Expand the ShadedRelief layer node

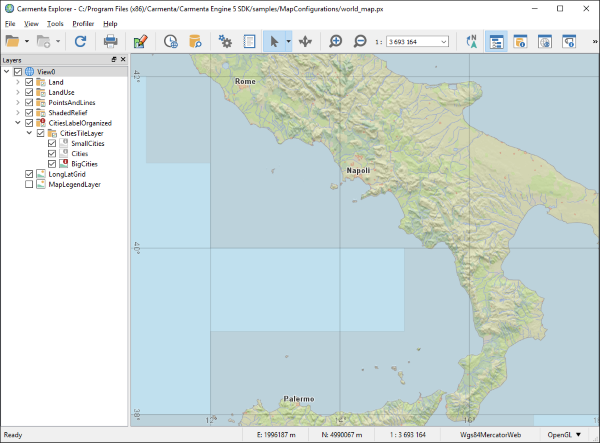(17, 113)
